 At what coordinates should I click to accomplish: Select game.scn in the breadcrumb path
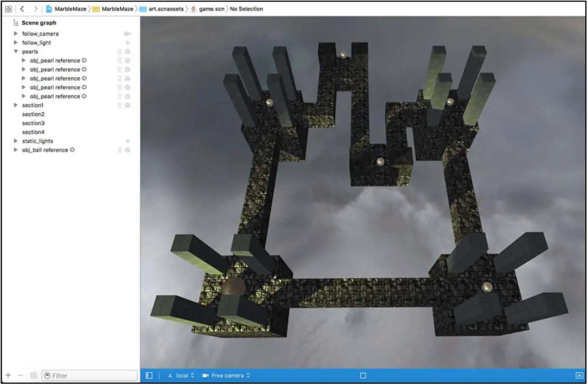pos(208,9)
